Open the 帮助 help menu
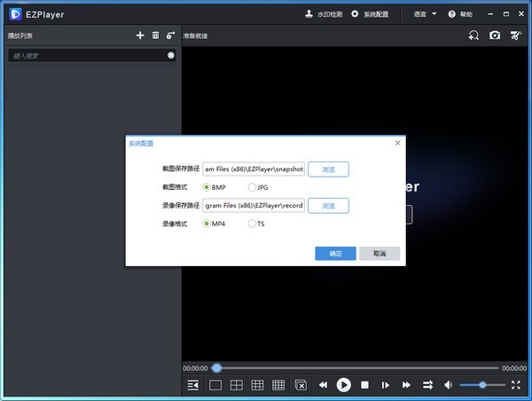Image resolution: width=532 pixels, height=401 pixels. pyautogui.click(x=460, y=14)
